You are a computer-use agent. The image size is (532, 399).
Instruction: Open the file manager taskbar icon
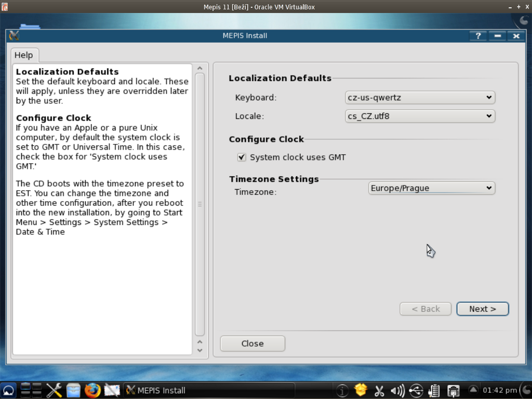pos(73,391)
